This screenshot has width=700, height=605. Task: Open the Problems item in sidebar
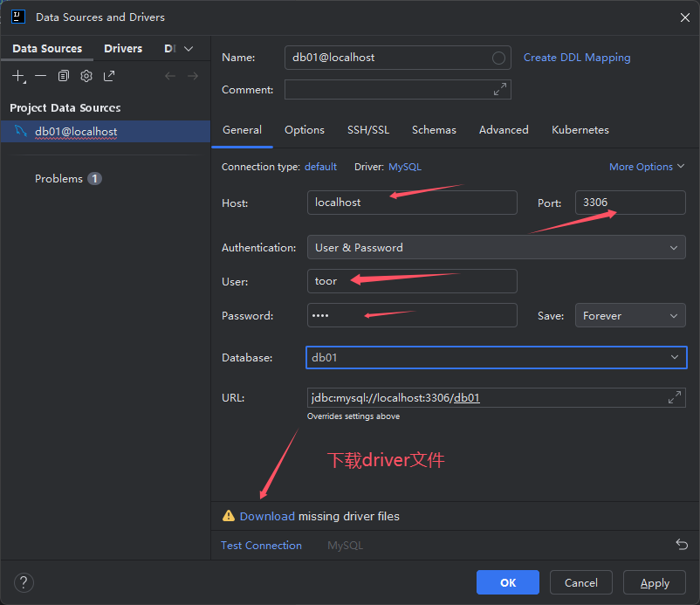(x=59, y=179)
